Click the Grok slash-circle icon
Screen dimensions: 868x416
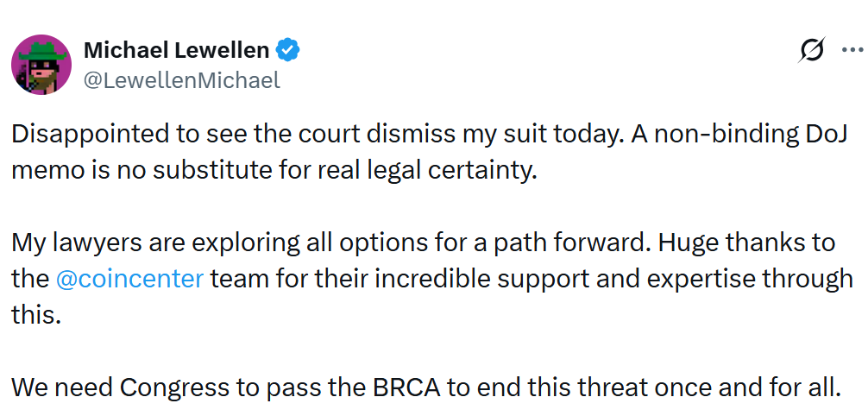(812, 51)
